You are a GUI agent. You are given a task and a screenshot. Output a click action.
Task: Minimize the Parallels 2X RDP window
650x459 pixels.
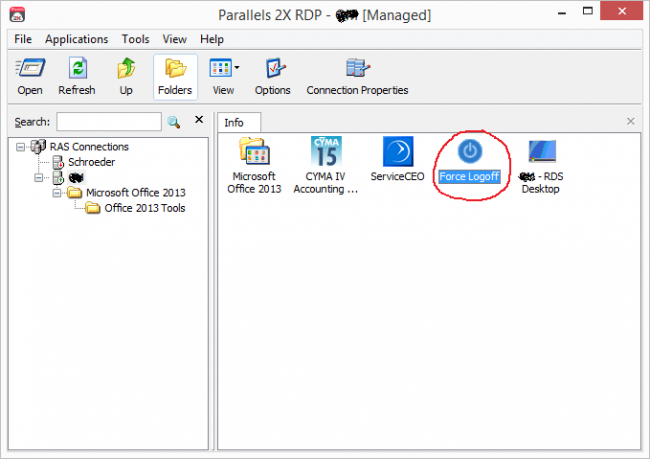[562, 13]
